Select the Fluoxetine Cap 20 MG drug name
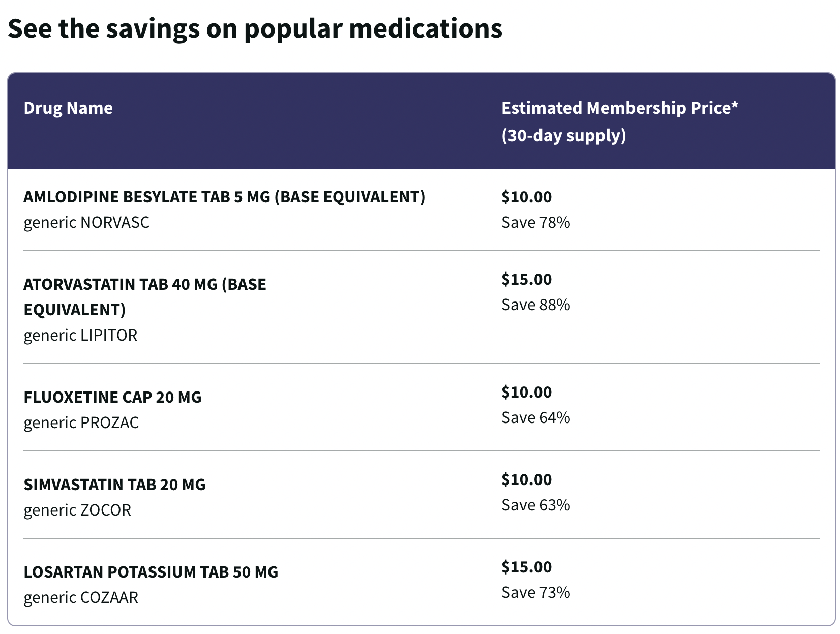 112,397
